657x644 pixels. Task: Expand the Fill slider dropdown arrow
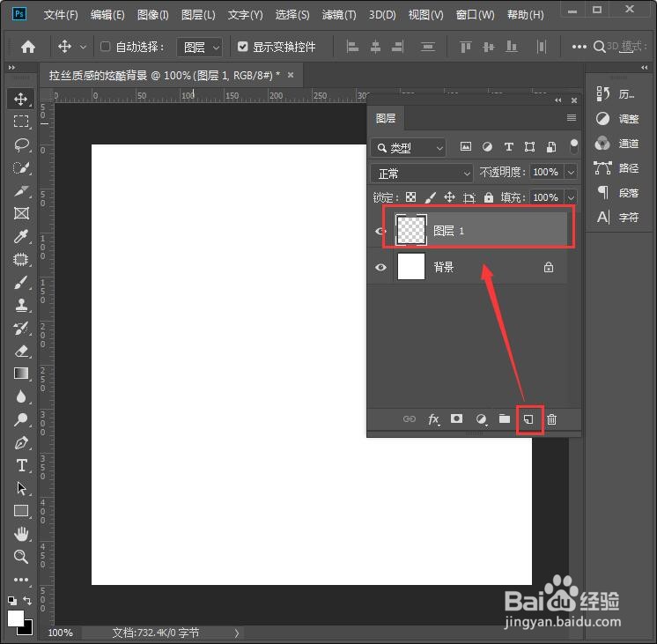click(x=571, y=197)
